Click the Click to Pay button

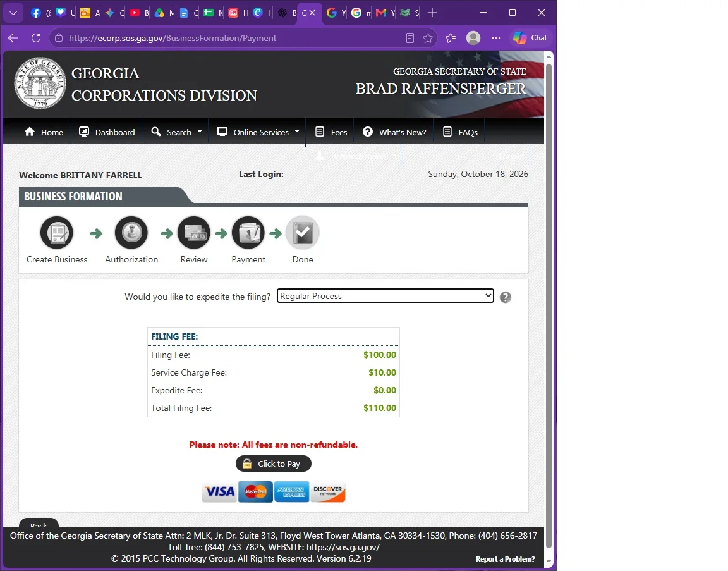(274, 464)
